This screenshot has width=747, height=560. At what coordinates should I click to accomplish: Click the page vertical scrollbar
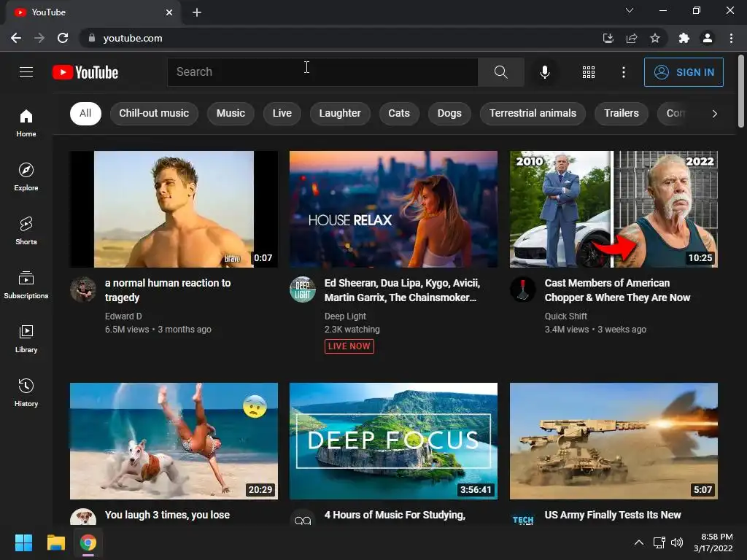coord(741,91)
